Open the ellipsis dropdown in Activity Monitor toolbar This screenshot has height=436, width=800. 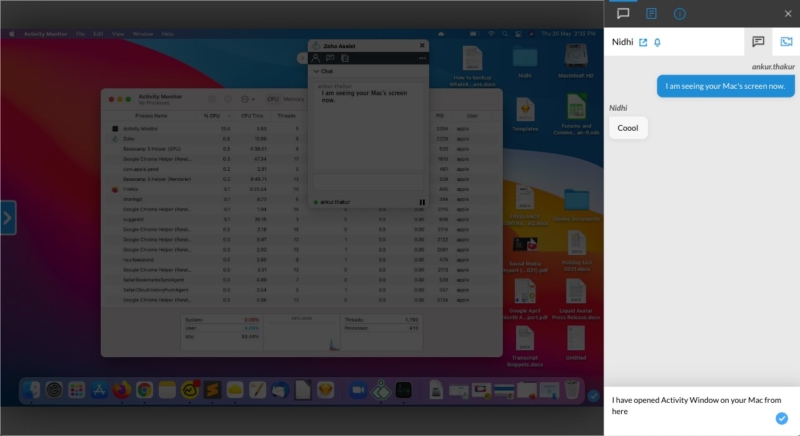tap(247, 99)
